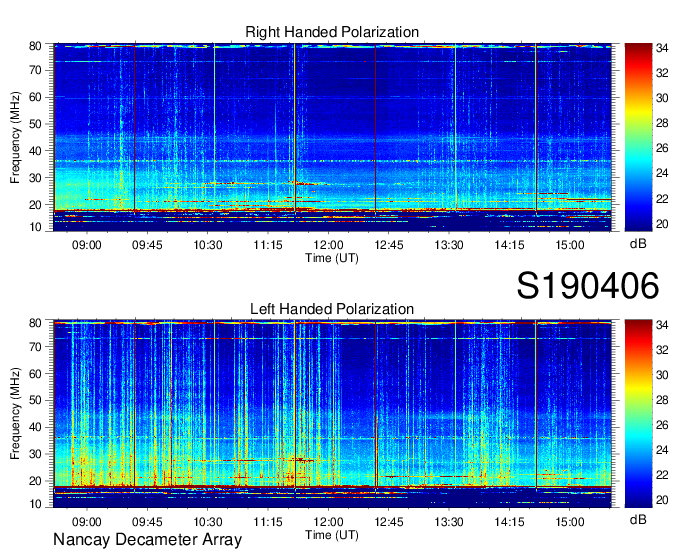This screenshot has width=680, height=552.
Task: Click the 34 value on Right Handed colorbar
Action: click(662, 48)
